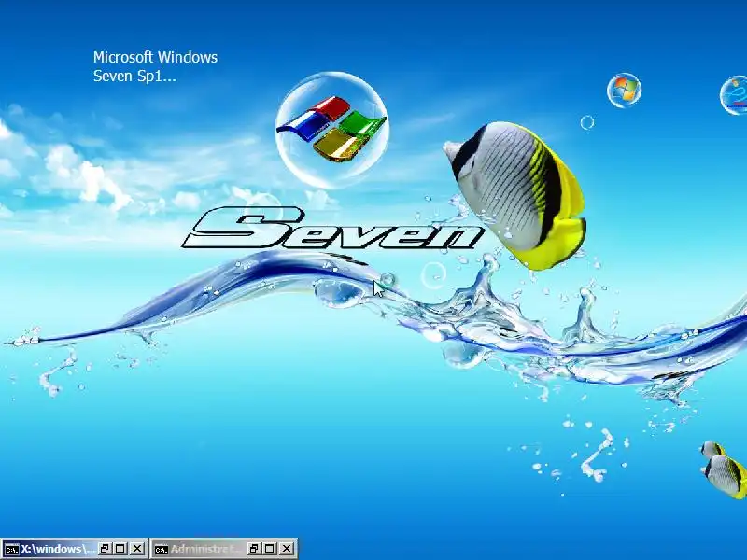The width and height of the screenshot is (747, 560).
Task: Close the Administrator console window
Action: pos(287,549)
